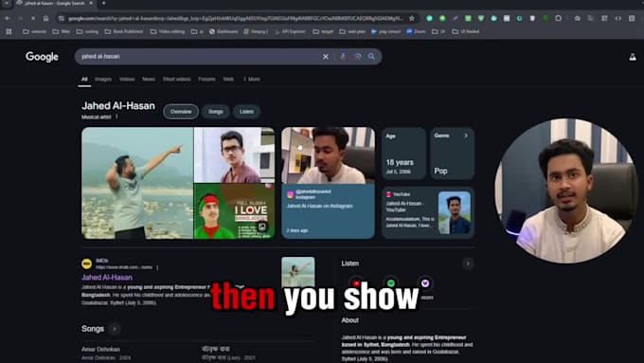644x363 pixels.
Task: Stop page loading with the X button
Action: pos(33,19)
